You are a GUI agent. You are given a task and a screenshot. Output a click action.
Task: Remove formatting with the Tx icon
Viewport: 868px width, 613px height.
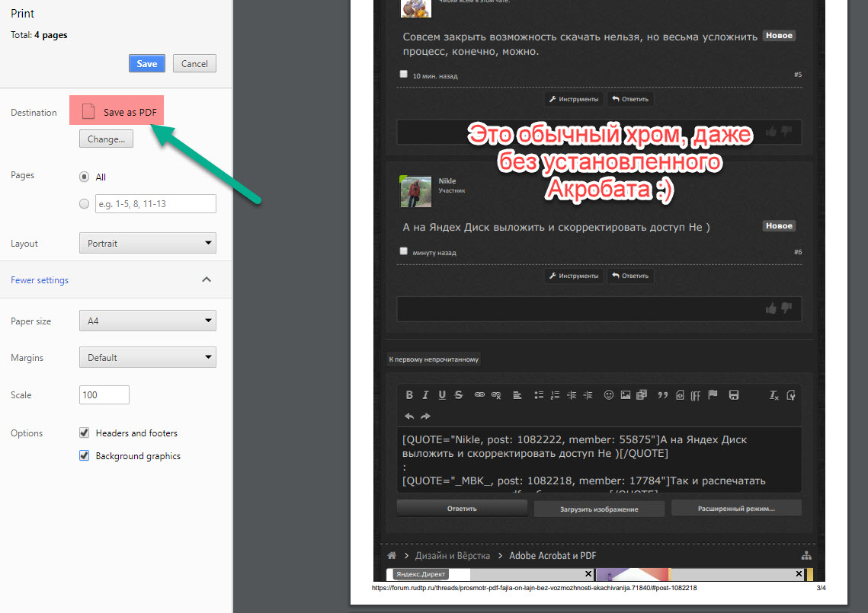pyautogui.click(x=774, y=395)
